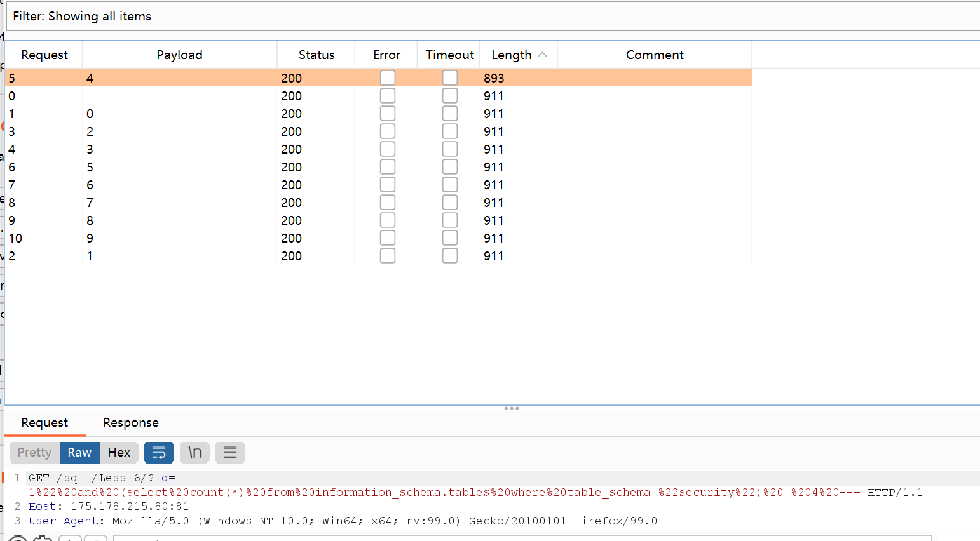Tick Error checkbox in request 0 row
This screenshot has width=980, height=541.
coord(388,96)
